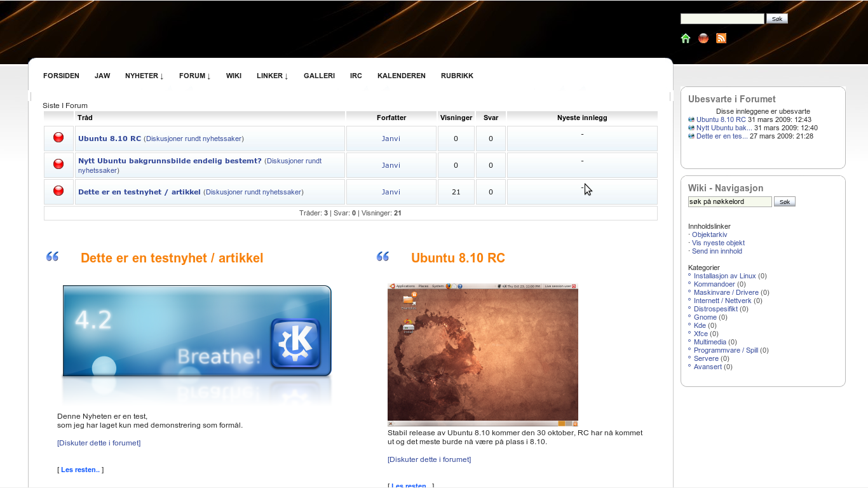Viewport: 868px width, 488px height.
Task: Click the globe icon beside Dette er en tes...
Action: pos(691,136)
